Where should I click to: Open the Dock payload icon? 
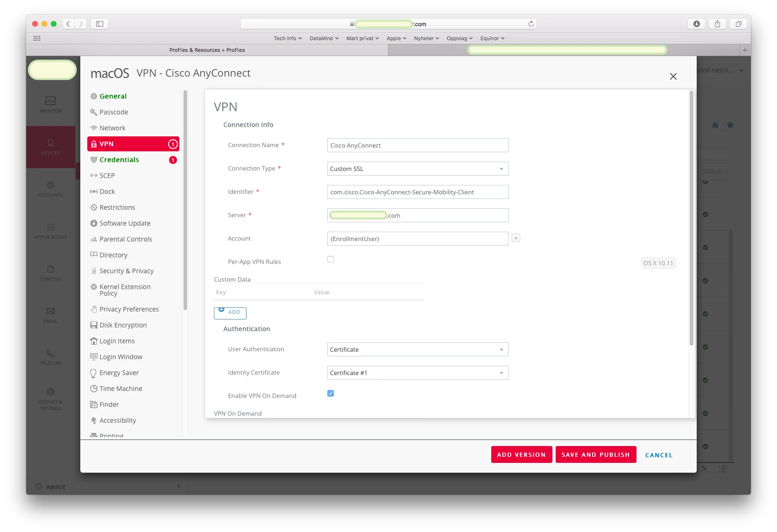93,192
